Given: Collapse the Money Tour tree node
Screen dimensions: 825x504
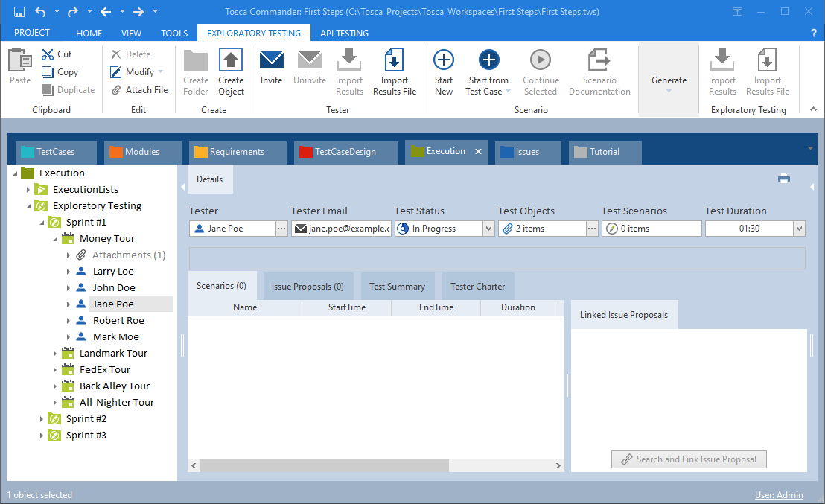Looking at the screenshot, I should pos(55,239).
